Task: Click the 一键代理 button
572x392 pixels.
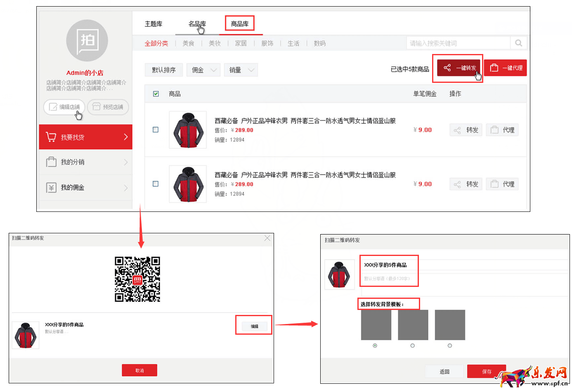Action: tap(505, 68)
